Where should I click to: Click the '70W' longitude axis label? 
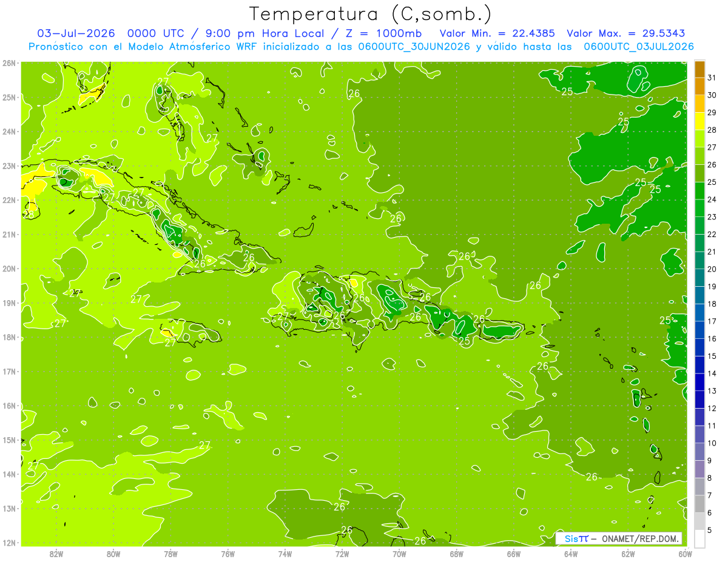click(399, 554)
